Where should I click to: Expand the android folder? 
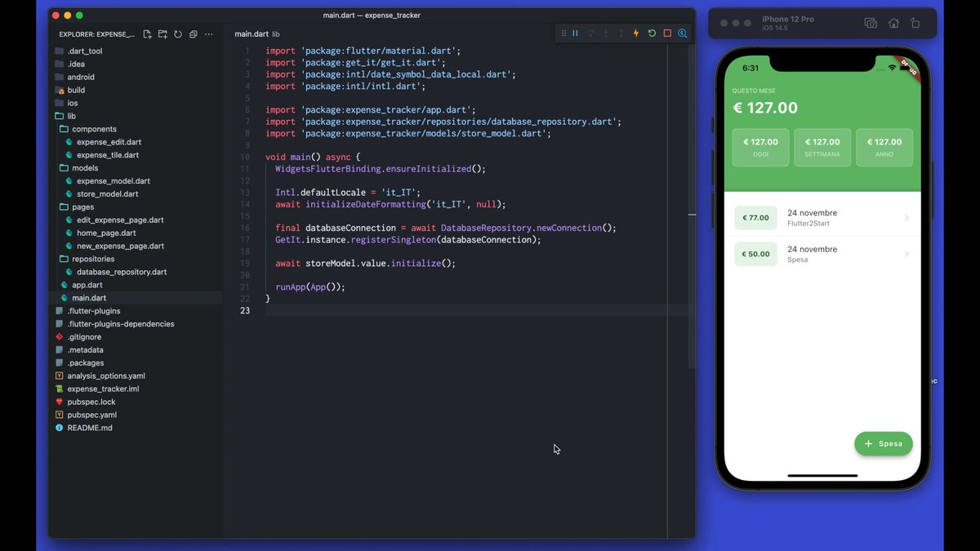[x=81, y=77]
